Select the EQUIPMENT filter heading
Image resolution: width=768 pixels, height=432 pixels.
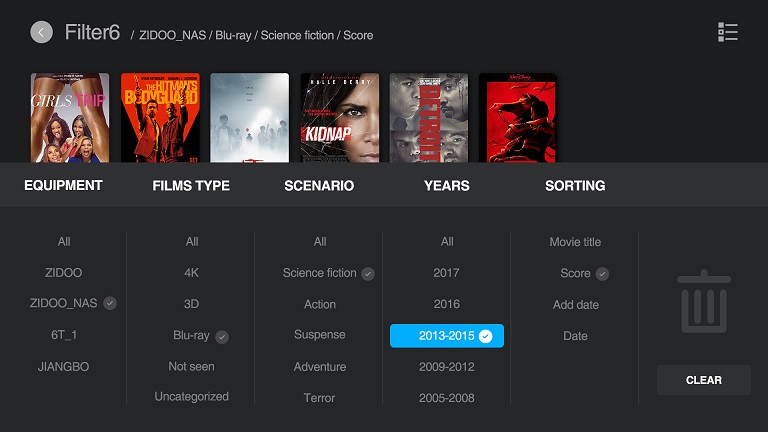tap(63, 185)
